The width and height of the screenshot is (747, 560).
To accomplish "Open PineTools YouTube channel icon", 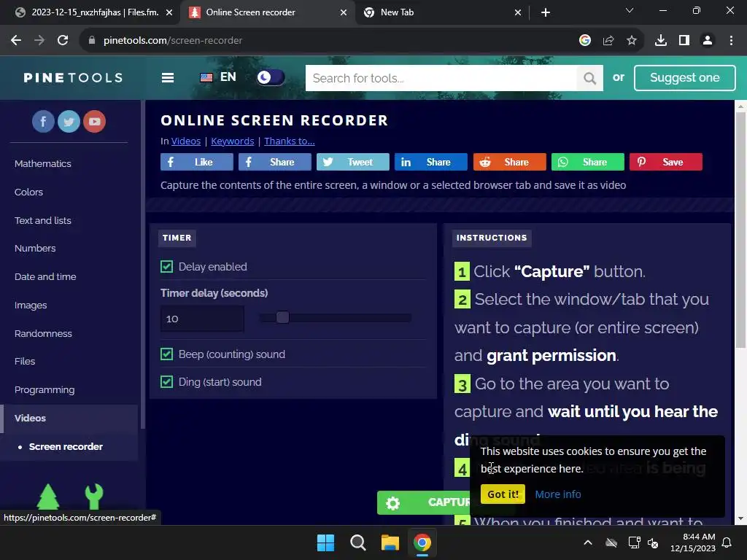I will pyautogui.click(x=94, y=122).
